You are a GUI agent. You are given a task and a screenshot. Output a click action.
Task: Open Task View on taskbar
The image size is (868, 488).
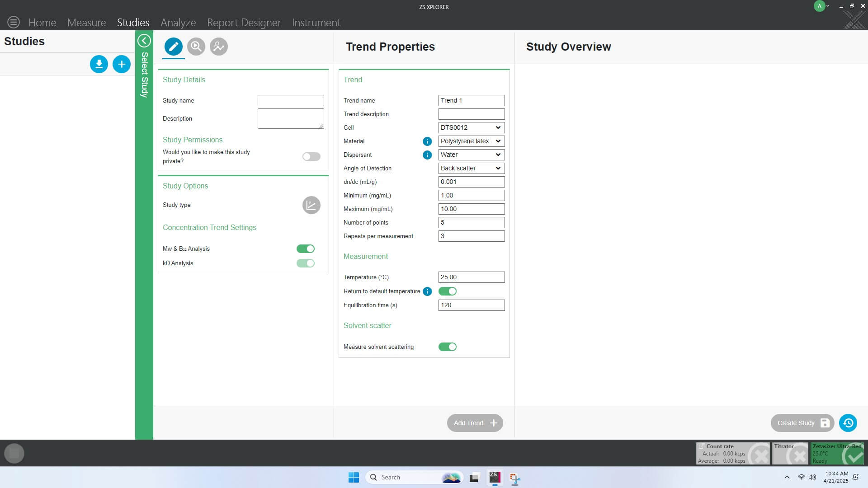coord(474,477)
